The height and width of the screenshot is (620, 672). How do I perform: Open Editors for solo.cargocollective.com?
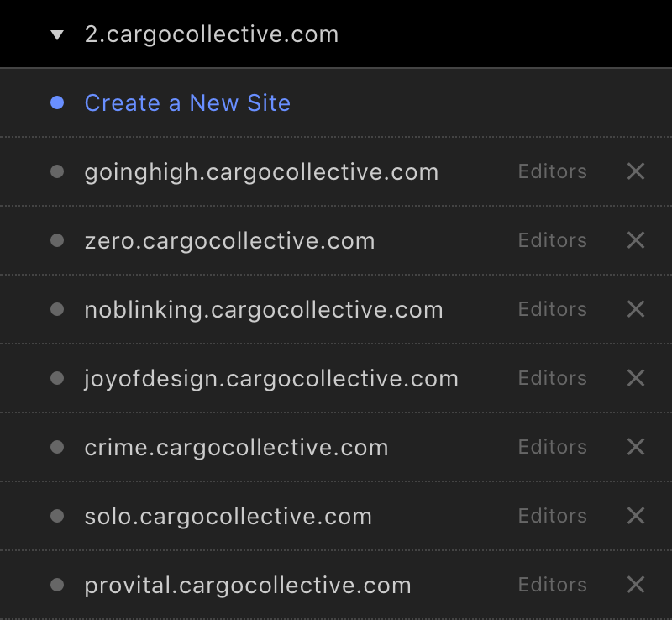click(553, 516)
